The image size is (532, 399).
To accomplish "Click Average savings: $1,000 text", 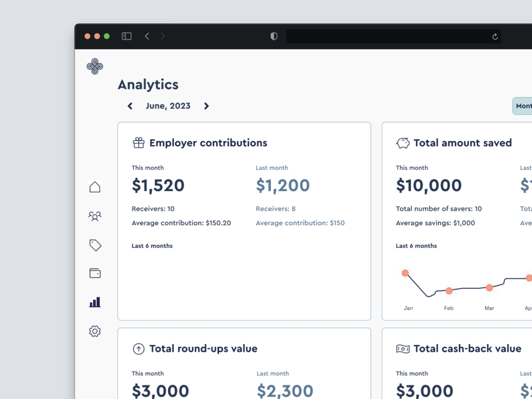I will pyautogui.click(x=436, y=223).
